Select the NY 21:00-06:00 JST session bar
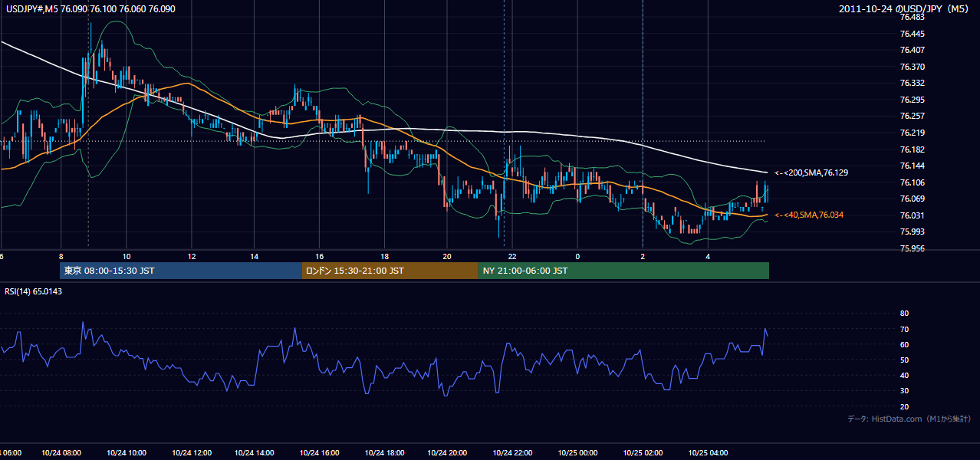Viewport: 980px width, 460px height. coord(623,271)
